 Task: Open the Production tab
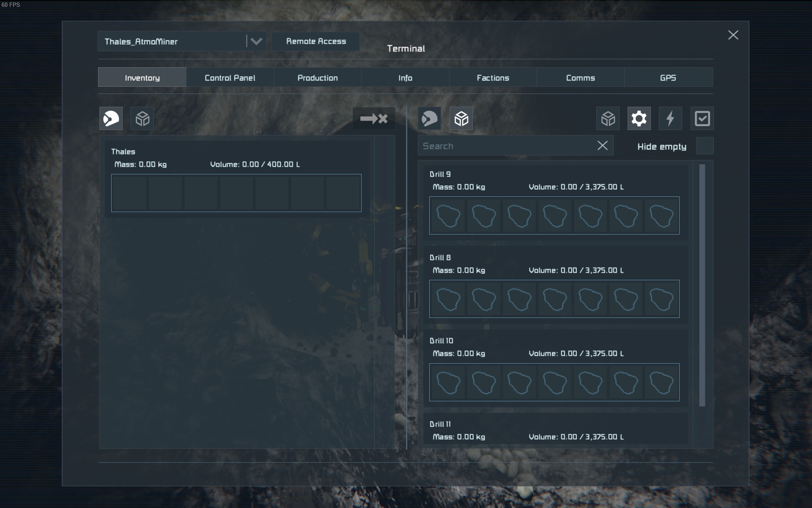coord(317,78)
